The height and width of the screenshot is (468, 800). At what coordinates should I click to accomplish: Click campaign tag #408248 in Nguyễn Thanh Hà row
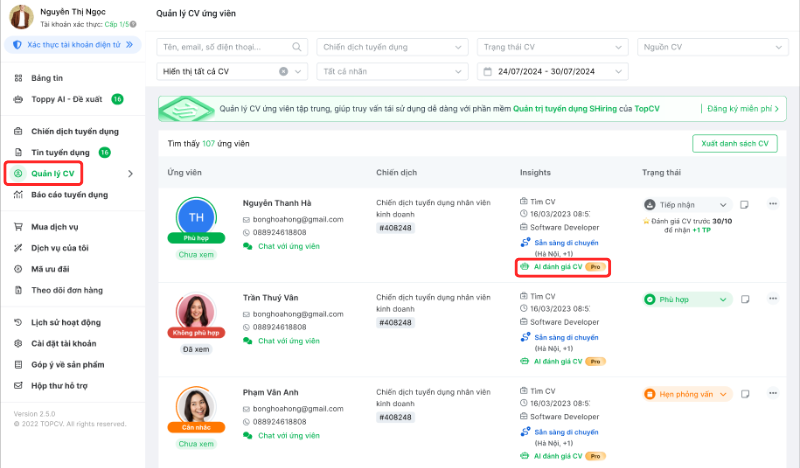tap(395, 228)
